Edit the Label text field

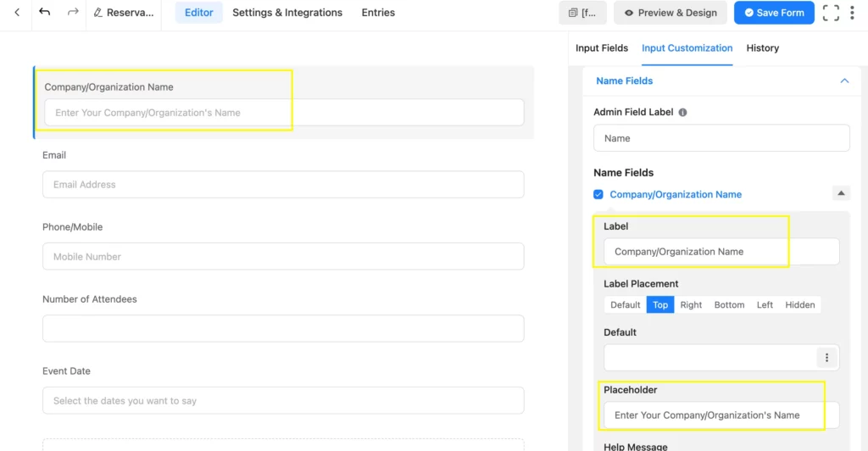pos(721,252)
